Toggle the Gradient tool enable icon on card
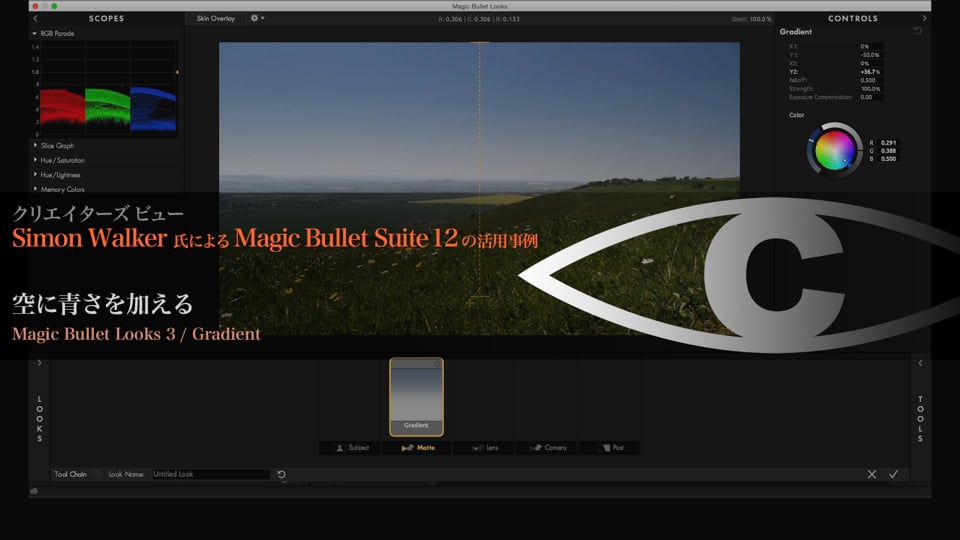Screen dimensions: 960x540 tap(437, 364)
